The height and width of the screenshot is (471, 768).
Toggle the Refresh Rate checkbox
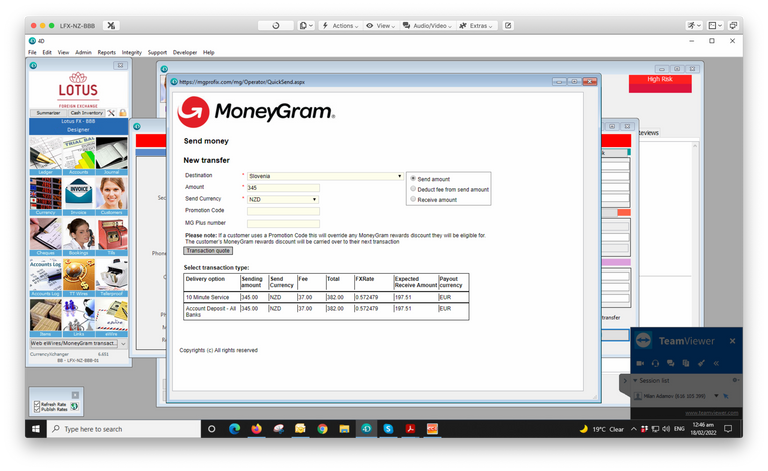[37, 404]
